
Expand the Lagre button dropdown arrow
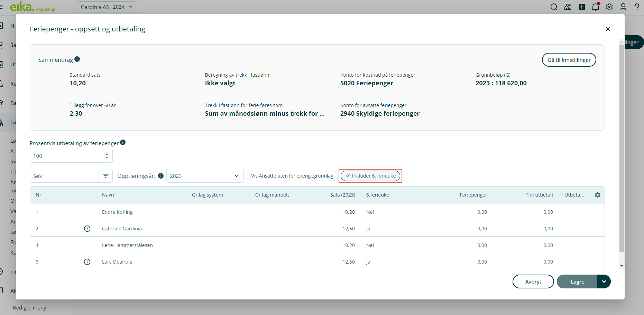coord(604,281)
